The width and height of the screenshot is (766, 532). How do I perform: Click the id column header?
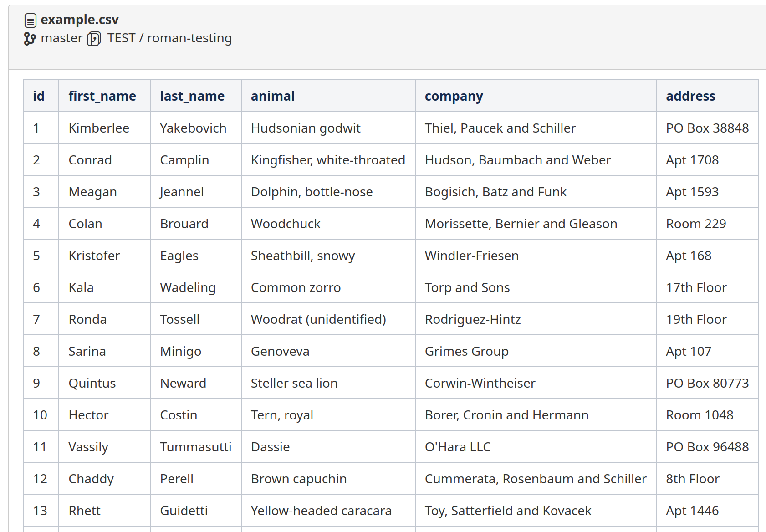(x=39, y=96)
